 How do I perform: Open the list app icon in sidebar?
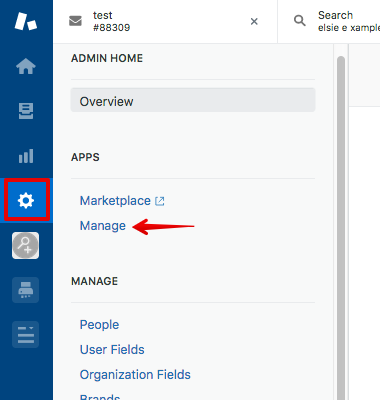26,335
